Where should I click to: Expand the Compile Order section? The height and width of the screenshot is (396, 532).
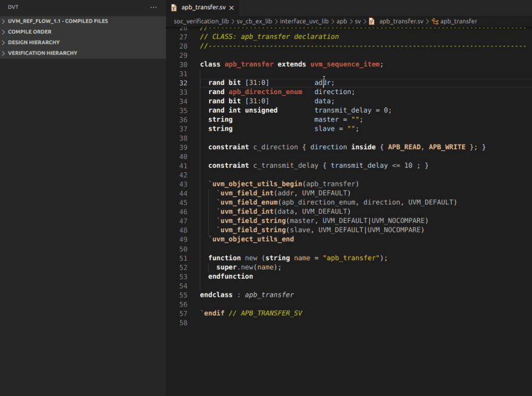point(30,32)
